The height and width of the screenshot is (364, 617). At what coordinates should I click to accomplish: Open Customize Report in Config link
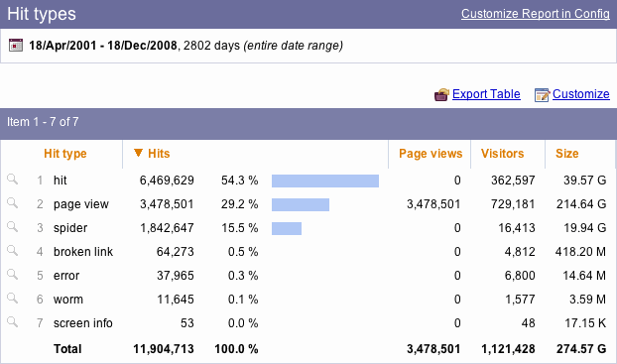pyautogui.click(x=536, y=14)
